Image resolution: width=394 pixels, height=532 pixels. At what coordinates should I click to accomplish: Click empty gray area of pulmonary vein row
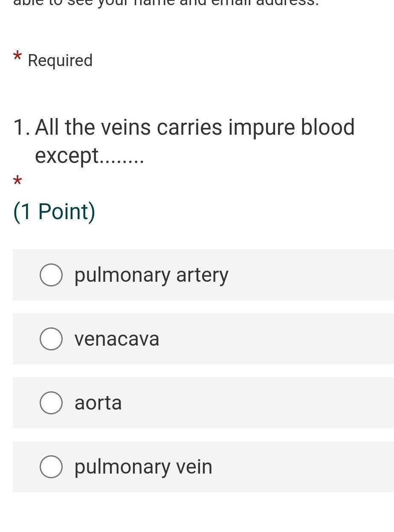click(x=303, y=467)
